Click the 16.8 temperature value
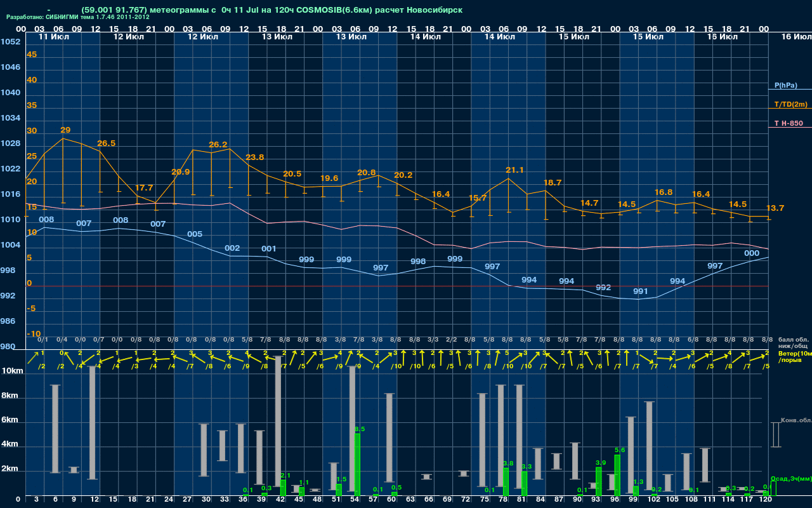This screenshot has height=508, width=812. (x=664, y=192)
